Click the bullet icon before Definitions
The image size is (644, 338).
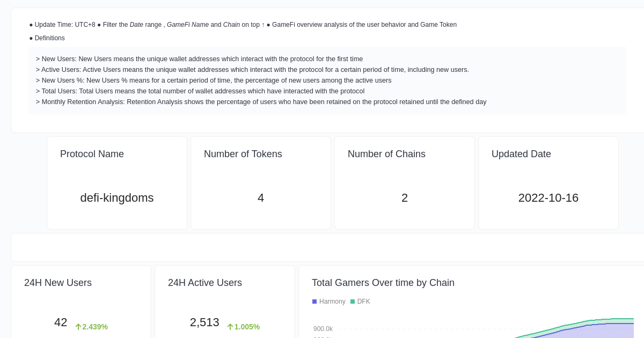pyautogui.click(x=30, y=38)
